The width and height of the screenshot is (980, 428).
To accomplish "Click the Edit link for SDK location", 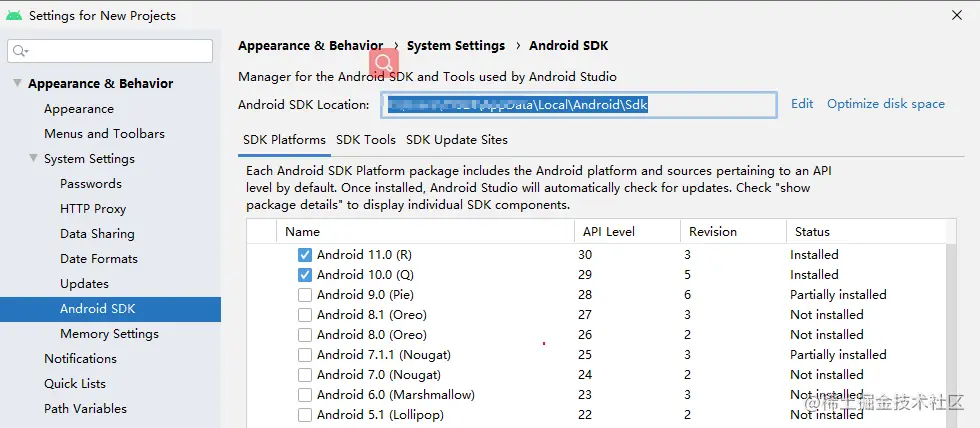I will point(802,104).
